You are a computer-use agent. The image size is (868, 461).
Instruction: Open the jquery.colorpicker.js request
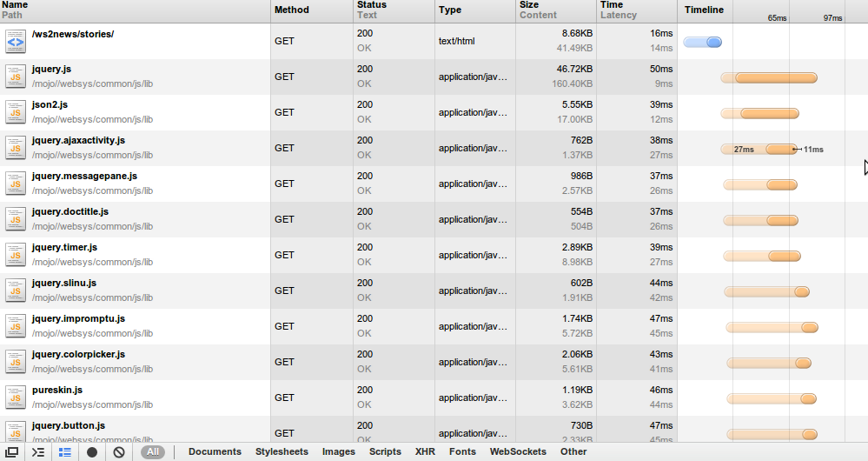click(x=78, y=355)
